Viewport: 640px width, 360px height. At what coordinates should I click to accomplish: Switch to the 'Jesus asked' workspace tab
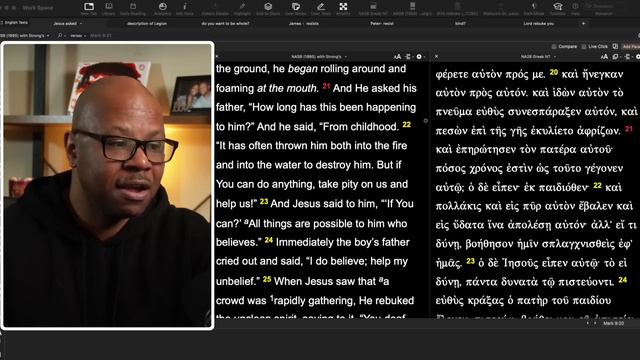(x=65, y=24)
